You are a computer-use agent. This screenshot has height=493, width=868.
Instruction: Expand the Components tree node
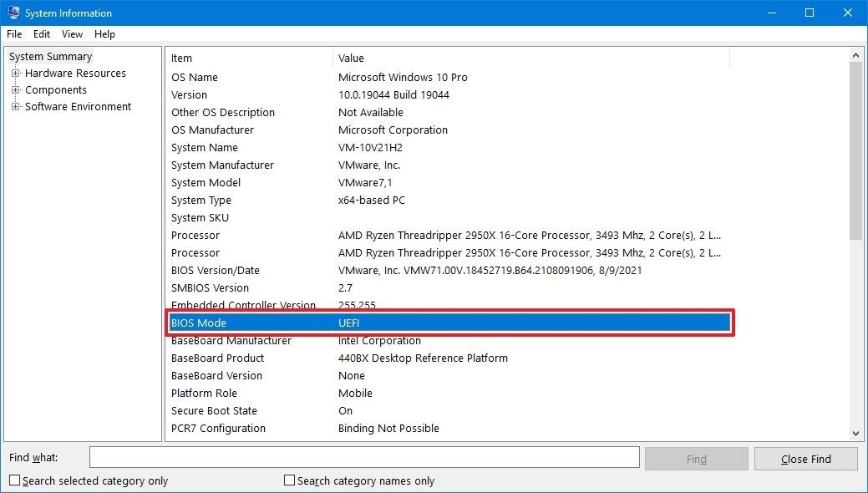pos(14,89)
